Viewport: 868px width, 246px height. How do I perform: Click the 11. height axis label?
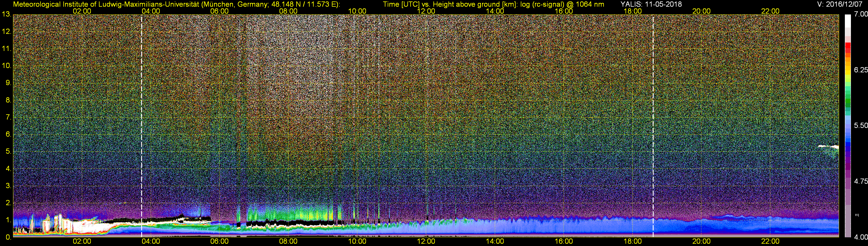coord(6,49)
